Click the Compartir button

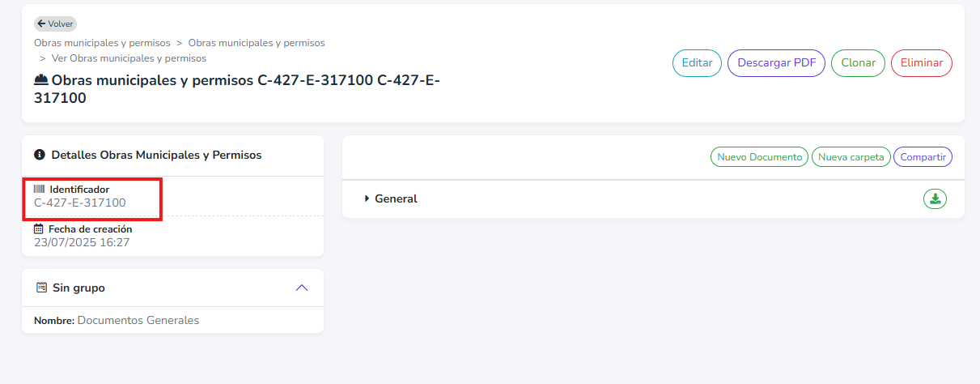click(923, 157)
